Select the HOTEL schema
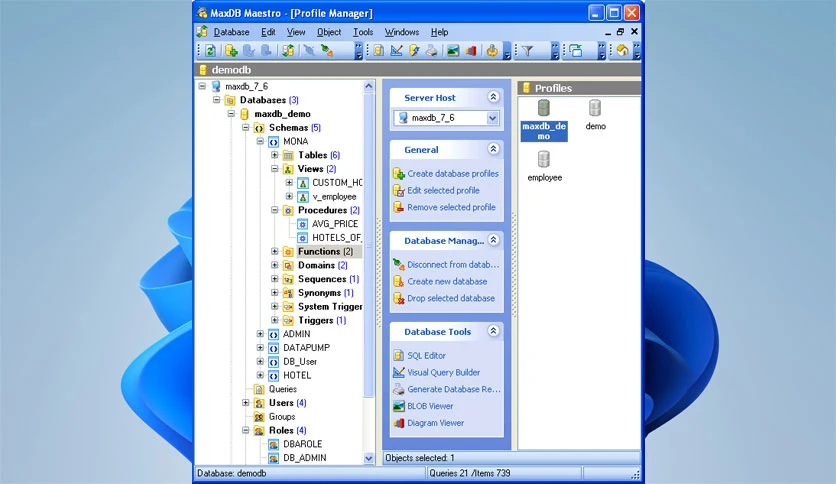Screen dimensions: 836x484 [x=297, y=375]
